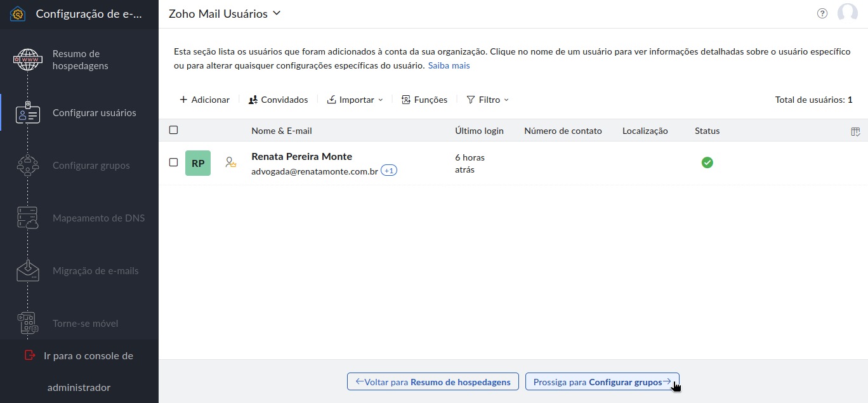The height and width of the screenshot is (403, 868).
Task: Tick the select-all users checkbox in header
Action: coord(173,130)
